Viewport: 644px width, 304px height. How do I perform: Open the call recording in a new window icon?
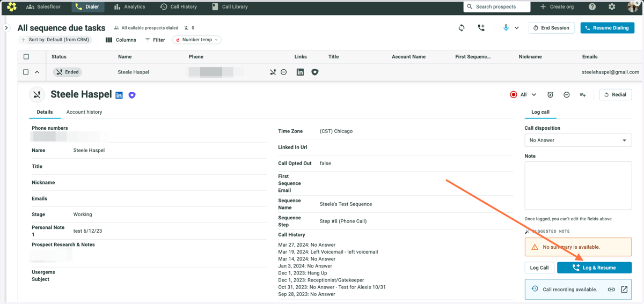click(x=624, y=290)
